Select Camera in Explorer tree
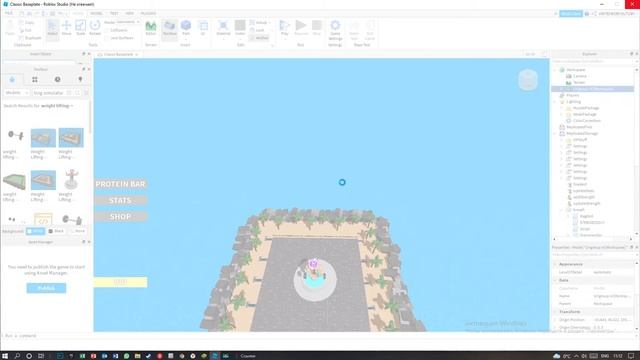 (580, 76)
